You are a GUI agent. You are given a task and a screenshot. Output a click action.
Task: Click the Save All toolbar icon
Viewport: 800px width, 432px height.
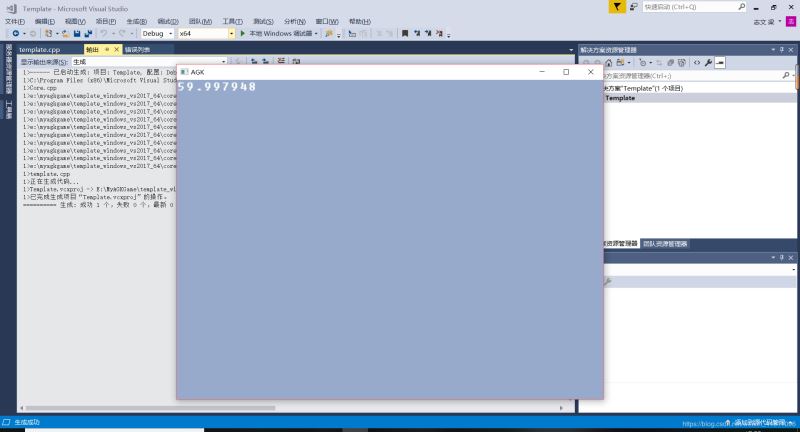coord(88,33)
